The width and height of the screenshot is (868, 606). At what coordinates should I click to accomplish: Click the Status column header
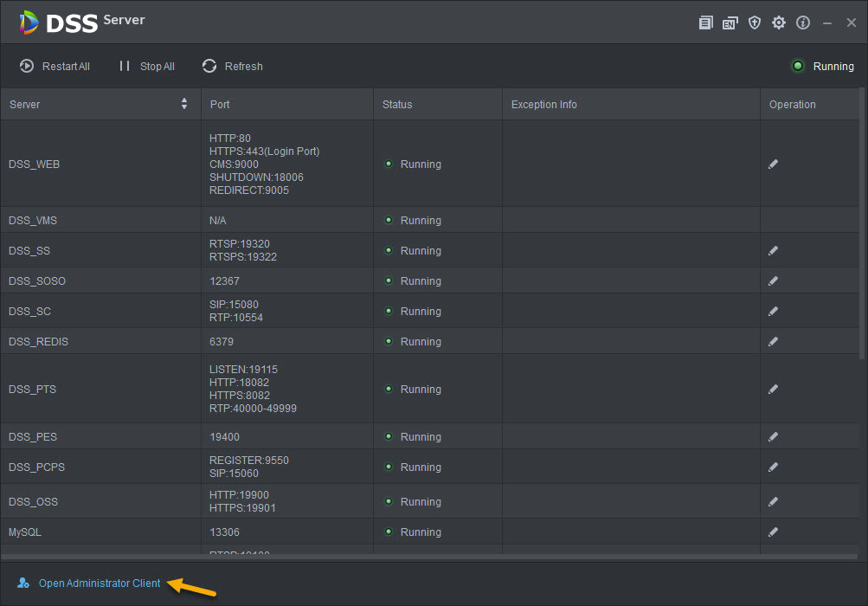398,105
